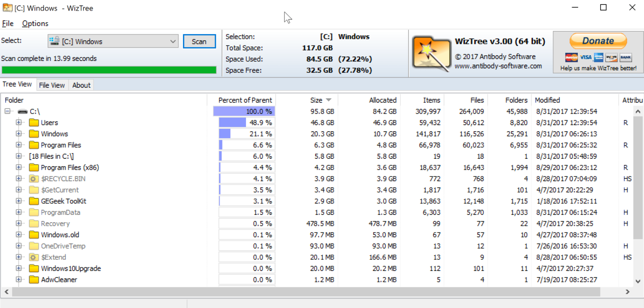
Task: Click the OneDriveTemp folder icon
Action: [34, 246]
